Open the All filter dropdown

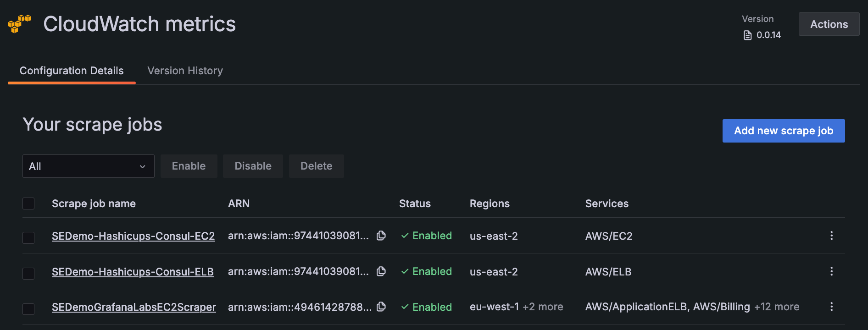pyautogui.click(x=88, y=166)
